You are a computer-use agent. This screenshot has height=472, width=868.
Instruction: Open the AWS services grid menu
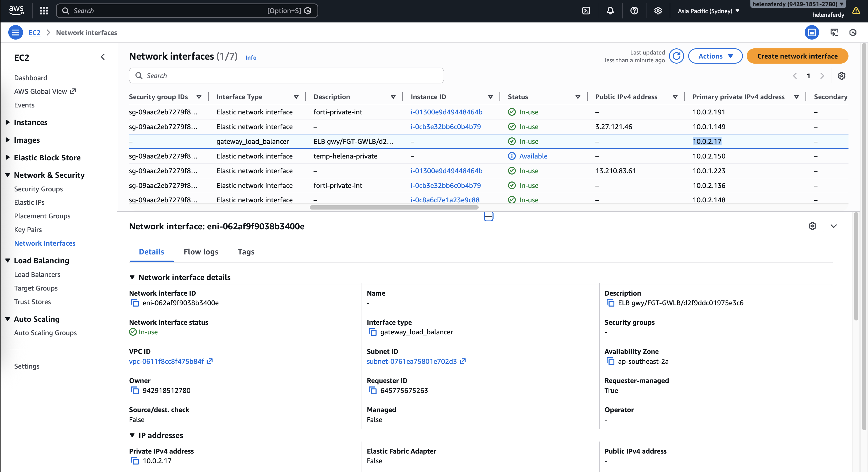coord(44,11)
